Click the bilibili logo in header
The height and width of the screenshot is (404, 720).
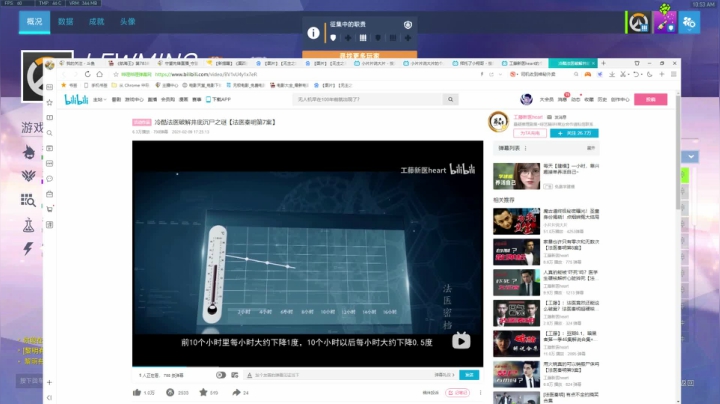(x=76, y=99)
